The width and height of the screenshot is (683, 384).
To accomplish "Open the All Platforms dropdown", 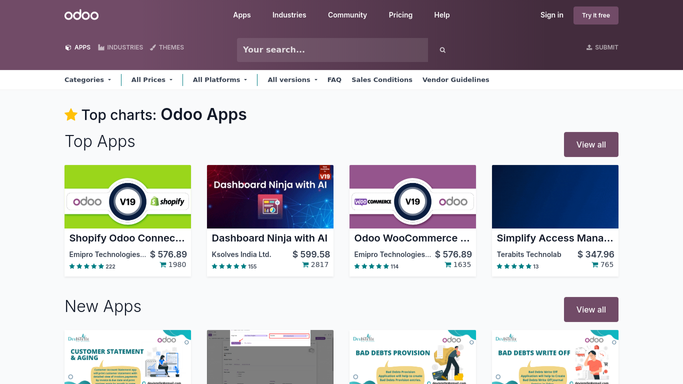I will (220, 80).
